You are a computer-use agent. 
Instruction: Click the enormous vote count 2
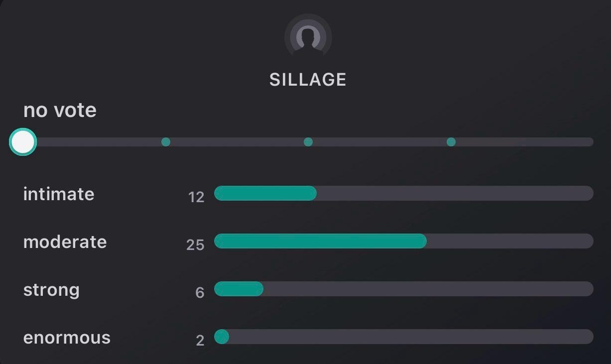coord(200,341)
